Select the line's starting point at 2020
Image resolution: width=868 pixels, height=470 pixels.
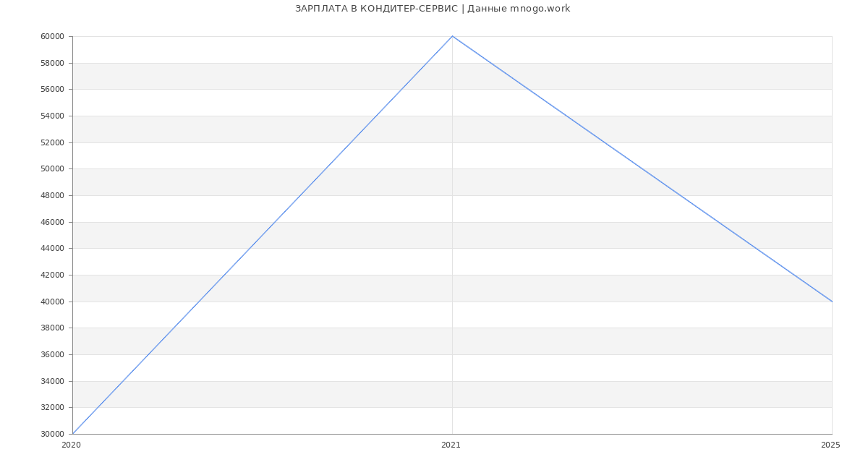(73, 433)
